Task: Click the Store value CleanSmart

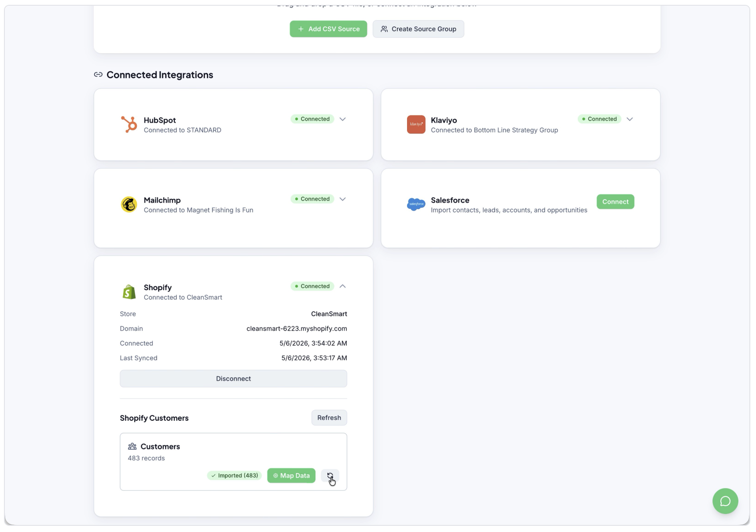Action: click(x=329, y=314)
